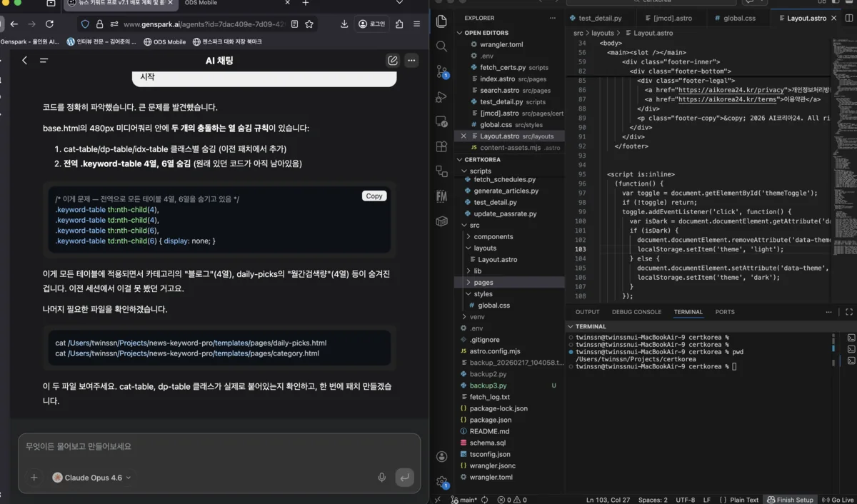Open the OUTPUT panel tab
This screenshot has width=857, height=504.
pos(588,312)
